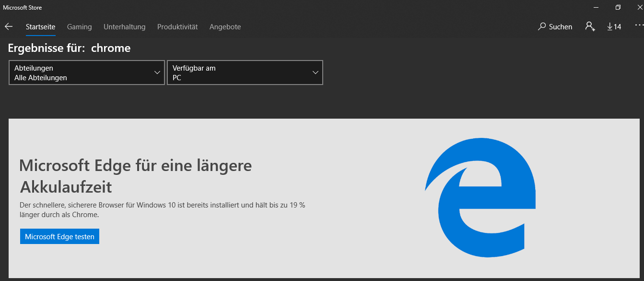Open the three-dots more menu
Screen dimensions: 644x281
(x=639, y=24)
